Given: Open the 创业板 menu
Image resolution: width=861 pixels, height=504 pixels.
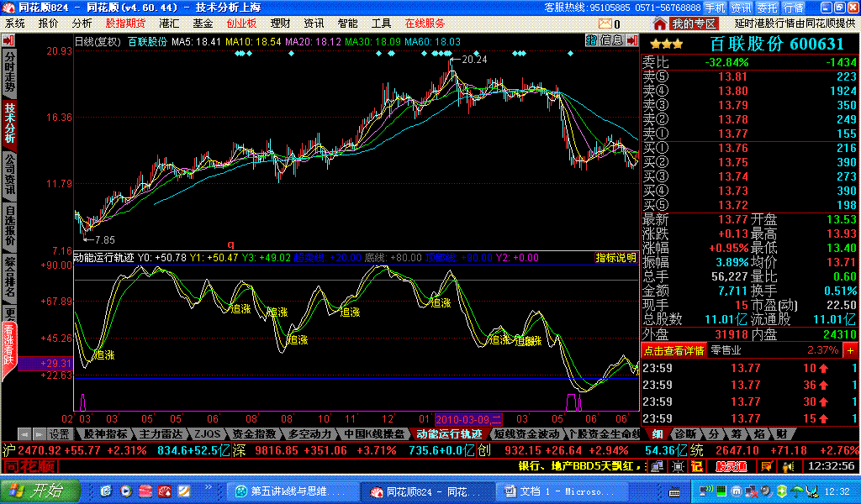Looking at the screenshot, I should [x=241, y=24].
